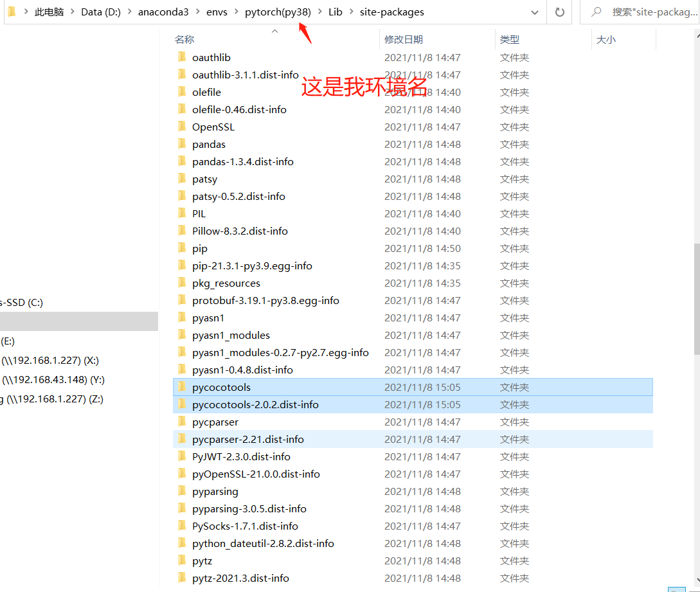
Task: Select the patsy folder icon
Action: point(182,179)
